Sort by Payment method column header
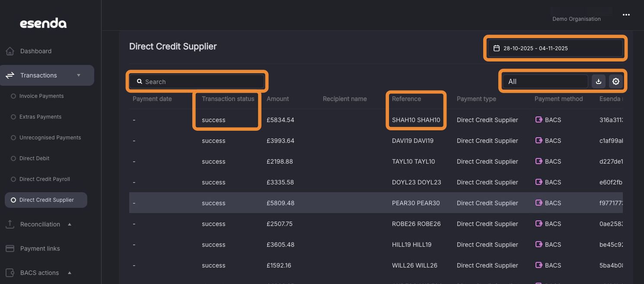The height and width of the screenshot is (284, 644). point(559,99)
